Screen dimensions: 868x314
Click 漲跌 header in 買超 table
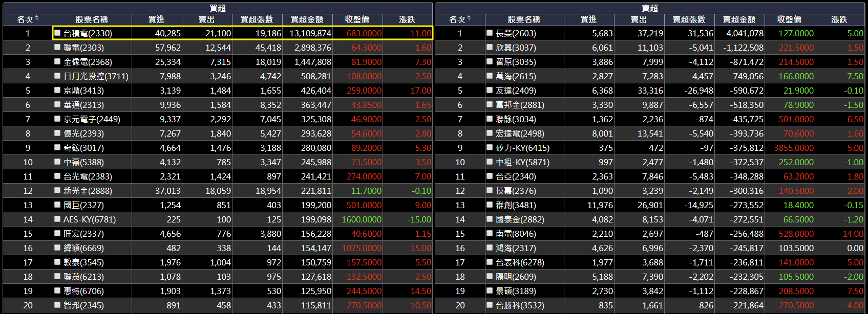tap(408, 19)
